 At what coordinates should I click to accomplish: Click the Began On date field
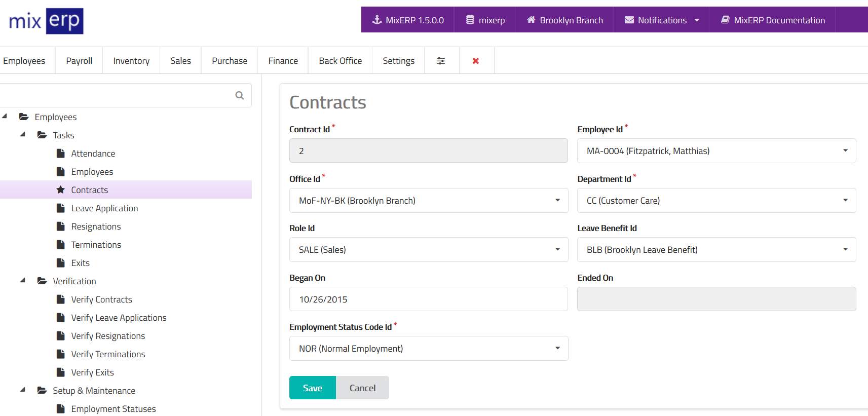pos(428,299)
